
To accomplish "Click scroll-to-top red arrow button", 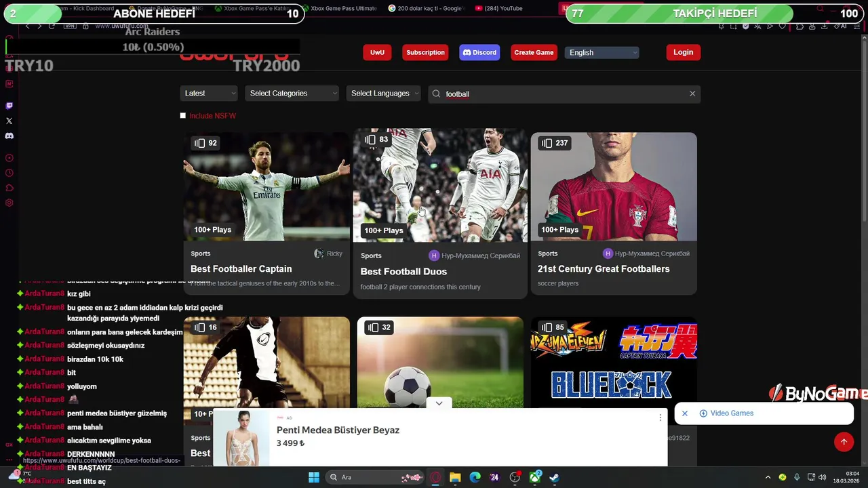I will [x=844, y=442].
